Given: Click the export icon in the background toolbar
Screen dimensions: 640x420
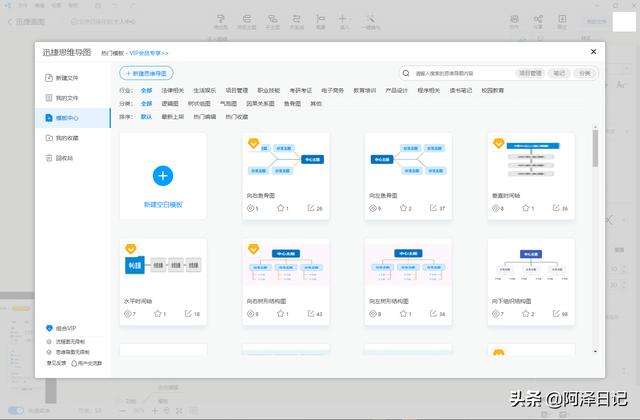Looking at the screenshot, I should coord(562,21).
